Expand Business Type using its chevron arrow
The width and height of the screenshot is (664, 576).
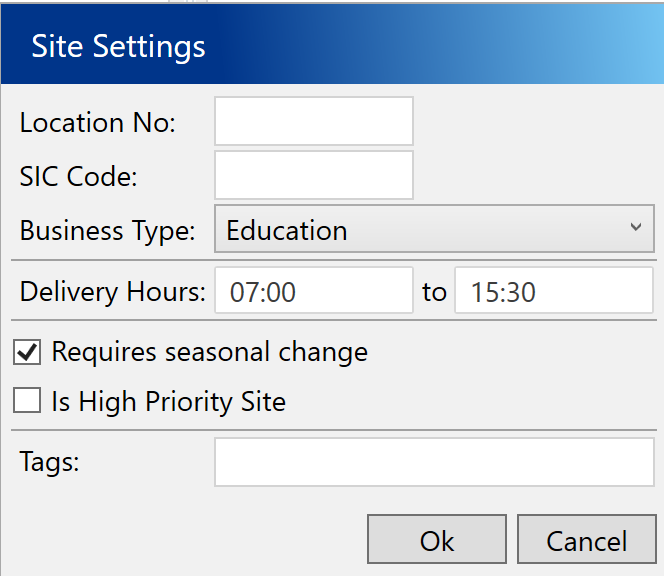tap(636, 228)
